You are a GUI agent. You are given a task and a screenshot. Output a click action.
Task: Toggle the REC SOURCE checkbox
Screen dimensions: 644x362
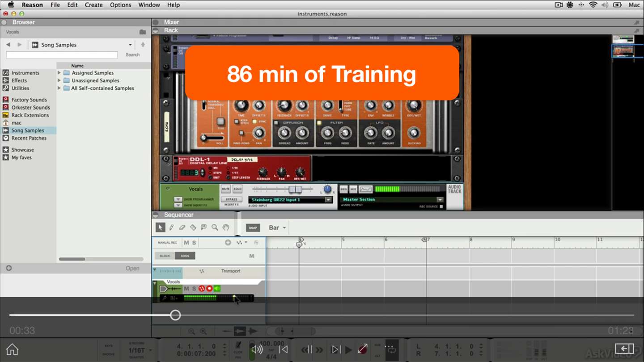tap(441, 206)
